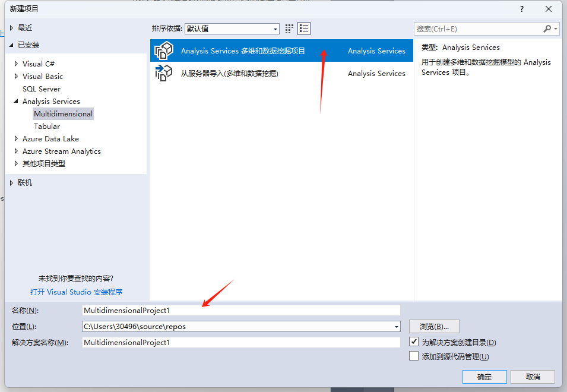This screenshot has height=392, width=567.
Task: Select Azure Stream Analytics label
Action: 62,151
